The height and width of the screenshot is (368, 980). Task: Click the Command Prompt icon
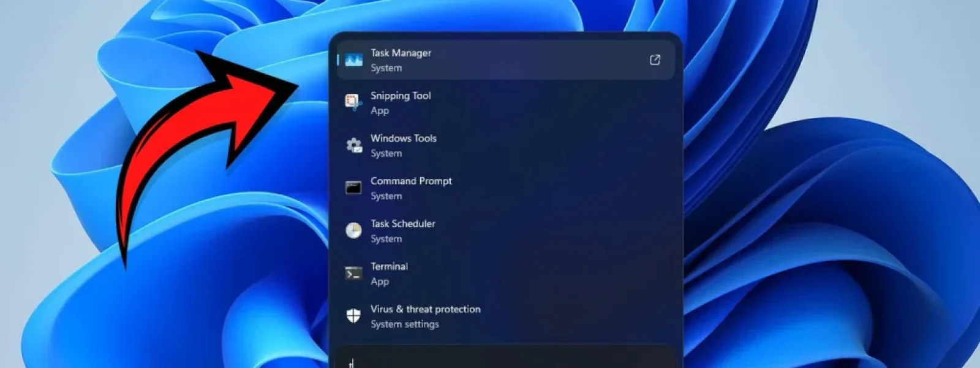click(x=353, y=188)
